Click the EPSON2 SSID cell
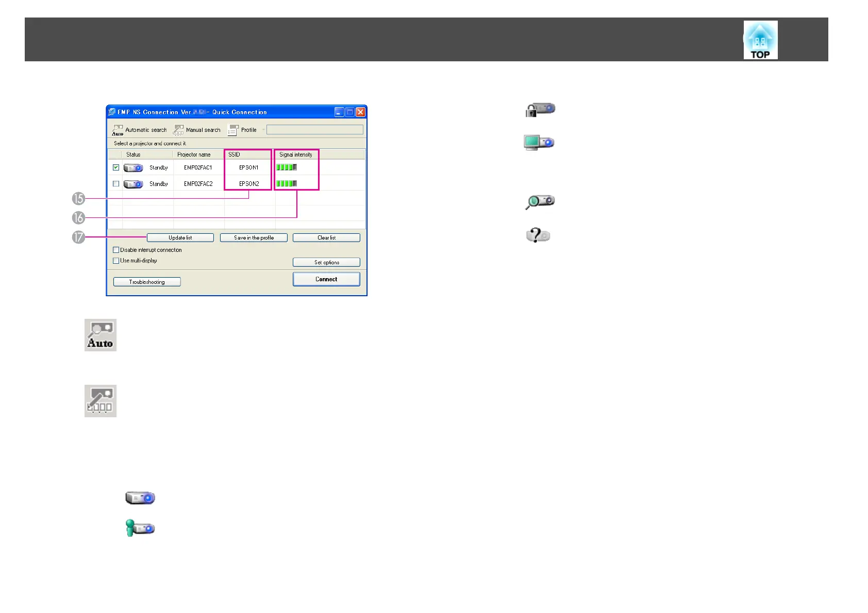Image resolution: width=868 pixels, height=613 pixels. coord(249,184)
